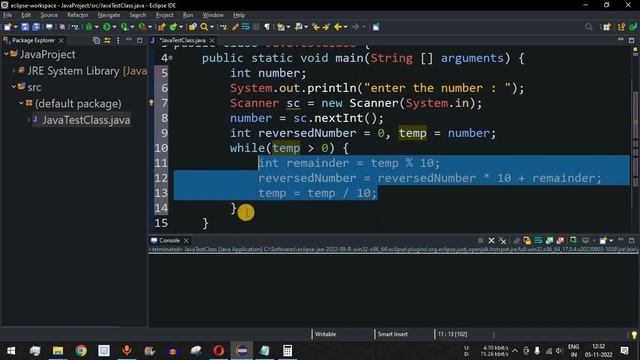Open the File menu

point(7,15)
